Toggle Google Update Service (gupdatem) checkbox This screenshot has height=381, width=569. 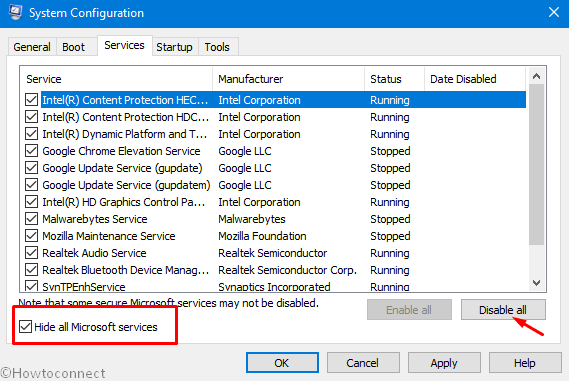[x=32, y=185]
